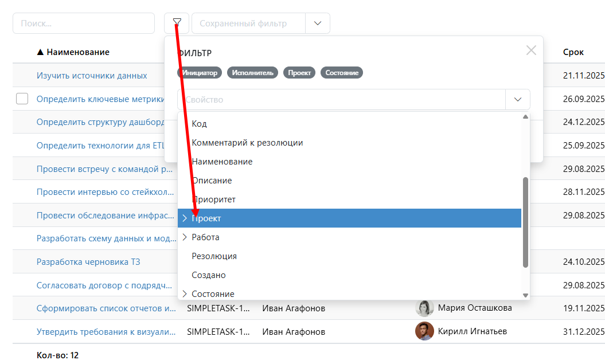Choose highlighted Проект option
Viewport: 605px width, 364px height.
[x=350, y=218]
